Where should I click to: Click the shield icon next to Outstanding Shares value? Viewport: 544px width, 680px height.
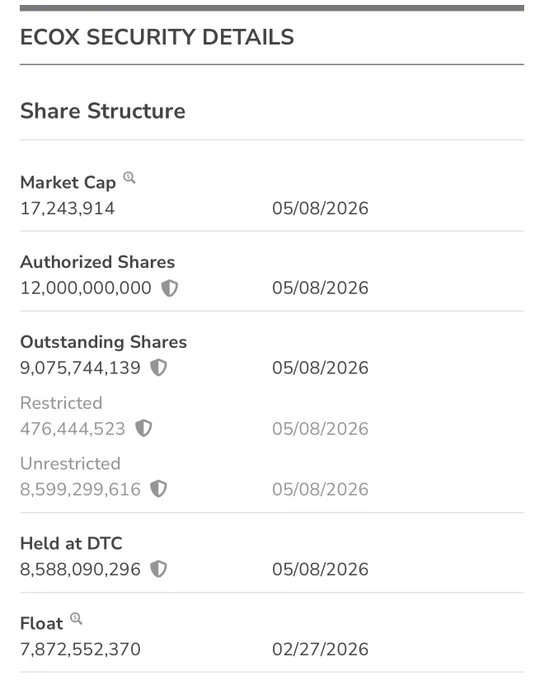[158, 368]
